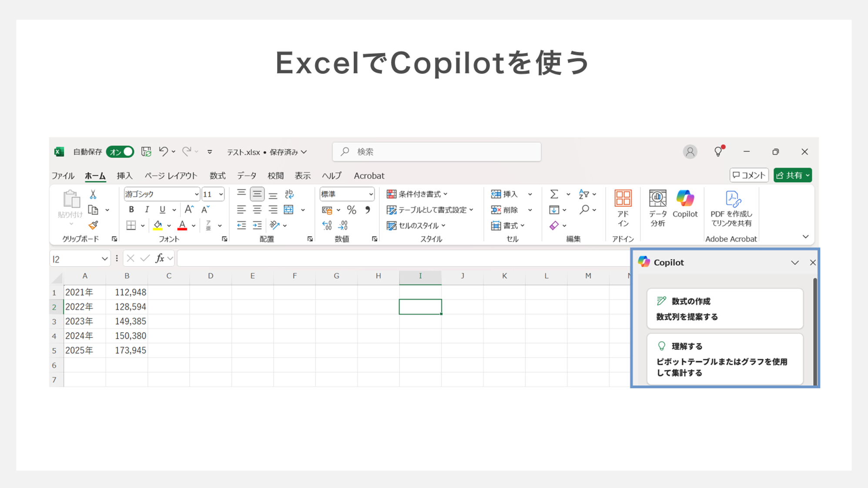Open セルのスタイル cell styles menu
This screenshot has height=488, width=868.
416,225
